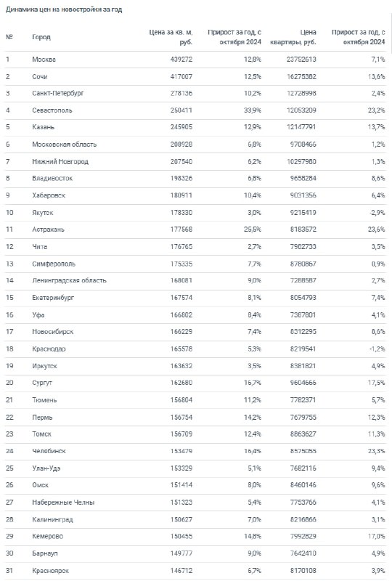Image resolution: width=392 pixels, height=581 pixels.
Task: Select the Санкт-Петербург city cell
Action: click(x=58, y=94)
